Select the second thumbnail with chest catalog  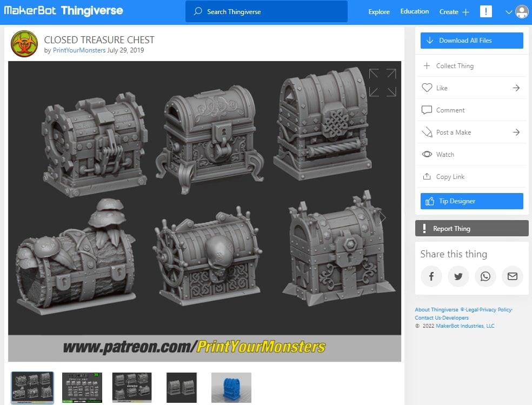(82, 388)
